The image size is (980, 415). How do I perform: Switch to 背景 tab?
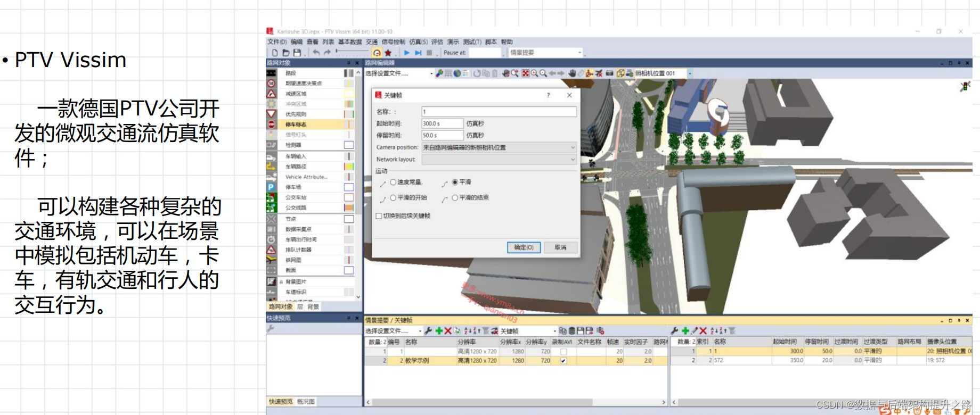(313, 306)
